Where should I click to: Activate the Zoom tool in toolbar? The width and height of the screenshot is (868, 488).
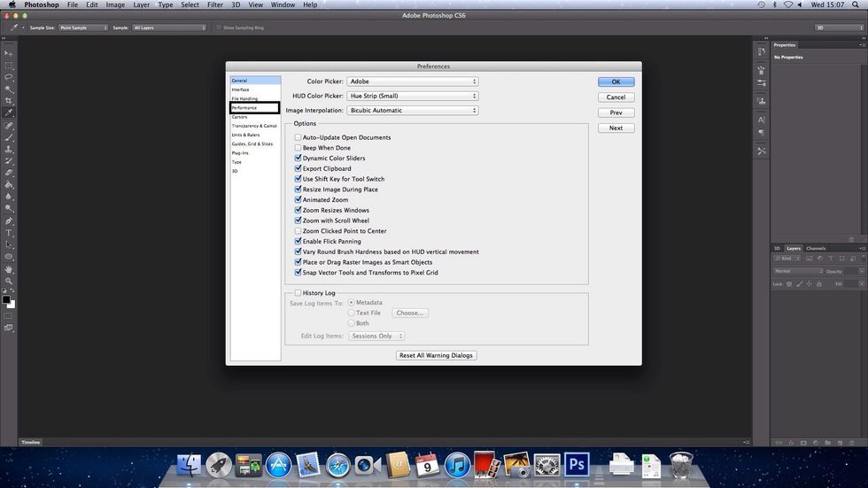[9, 281]
